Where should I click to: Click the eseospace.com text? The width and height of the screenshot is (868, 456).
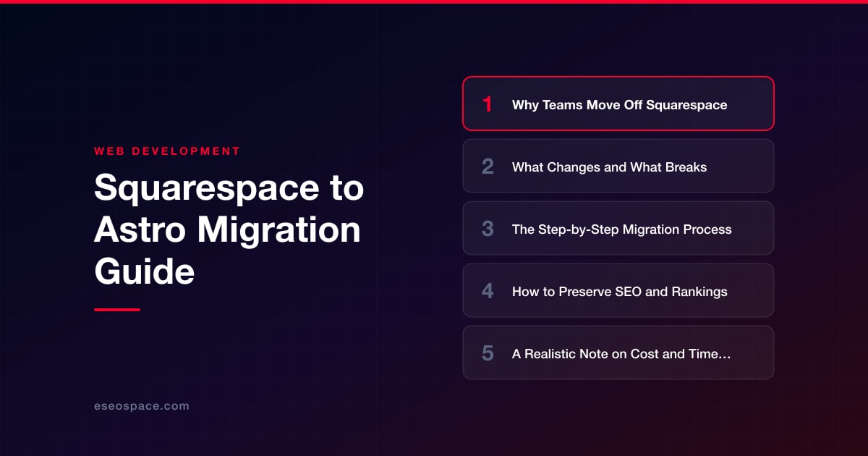click(142, 406)
